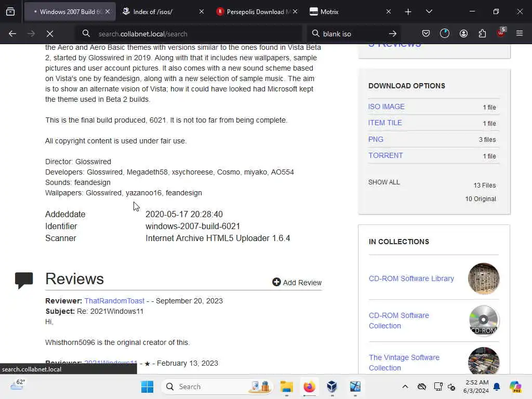Click the Vintage Software Collection thumbnail
This screenshot has height=399, width=532.
[484, 361]
